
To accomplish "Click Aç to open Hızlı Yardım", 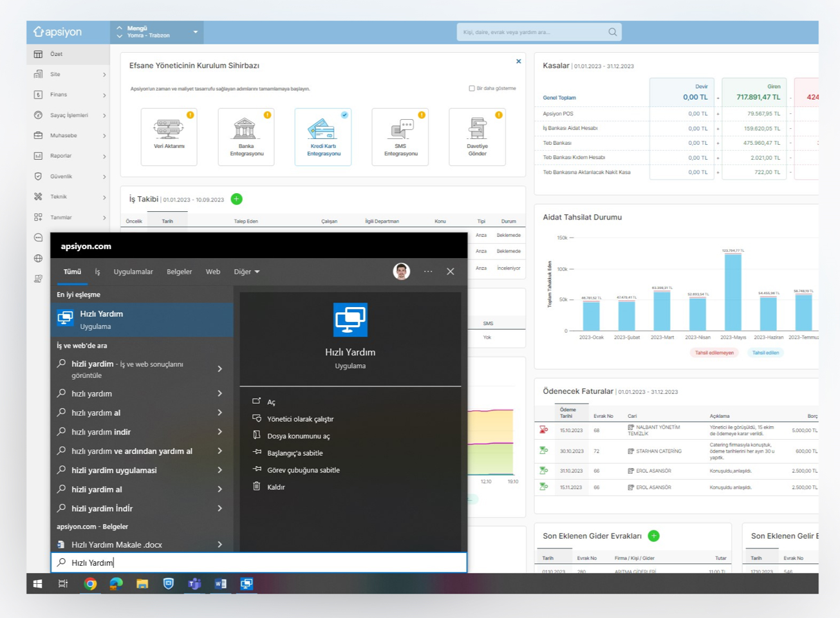I will (x=271, y=402).
